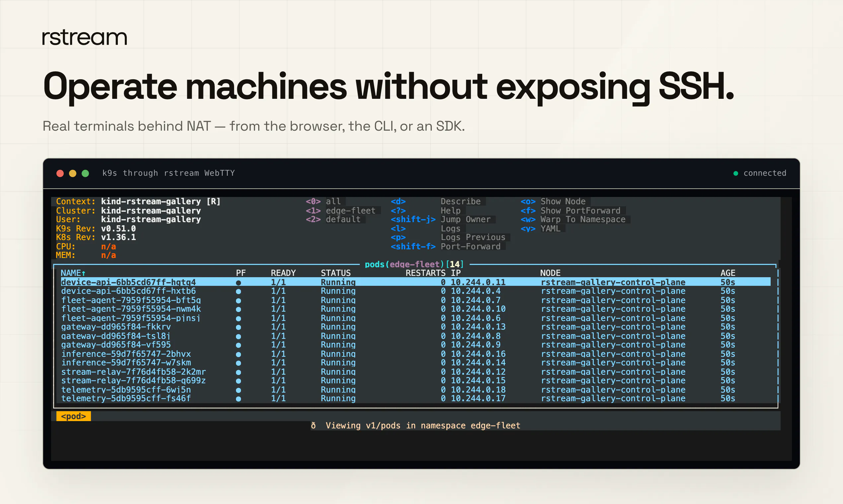Image resolution: width=843 pixels, height=504 pixels.
Task: Click the IP address 10.244.0.18
Action: coord(478,390)
